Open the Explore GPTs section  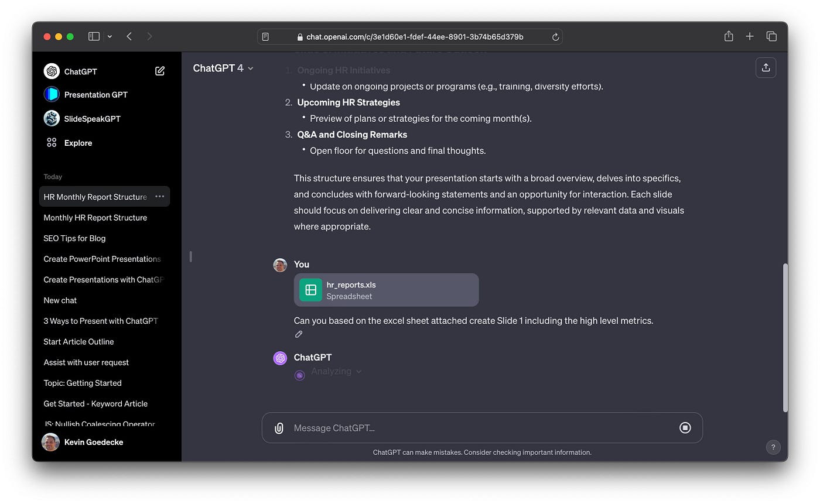click(x=77, y=142)
